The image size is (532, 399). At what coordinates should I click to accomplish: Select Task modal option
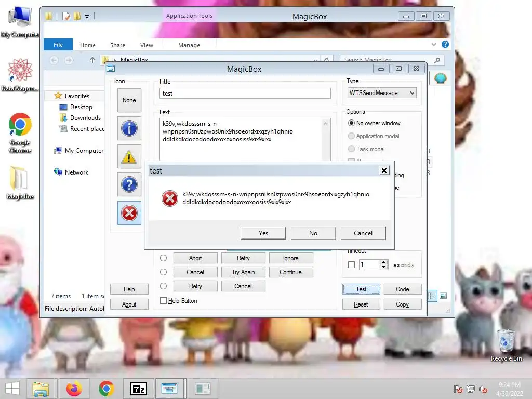click(x=366, y=149)
